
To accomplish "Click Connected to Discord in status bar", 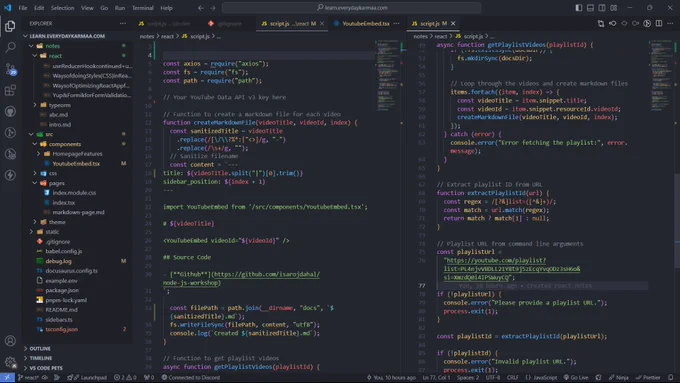I will 191,377.
